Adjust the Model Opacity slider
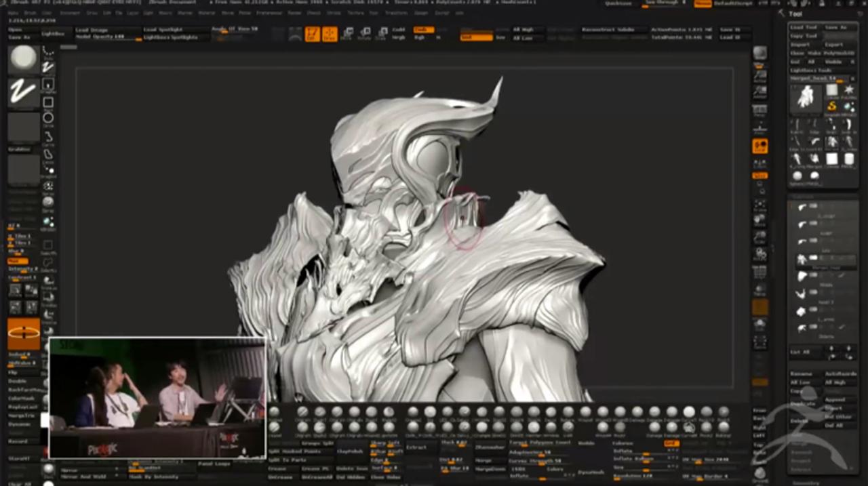868x486 pixels. [107, 37]
